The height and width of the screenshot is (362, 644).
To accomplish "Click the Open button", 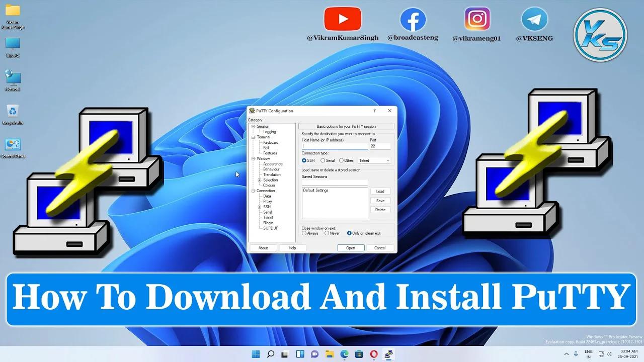I will point(351,248).
